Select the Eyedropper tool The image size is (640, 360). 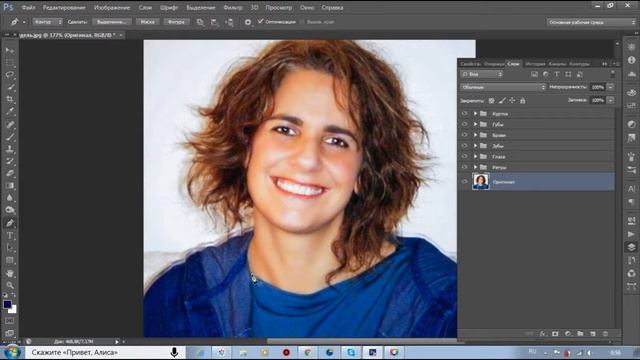coord(10,111)
